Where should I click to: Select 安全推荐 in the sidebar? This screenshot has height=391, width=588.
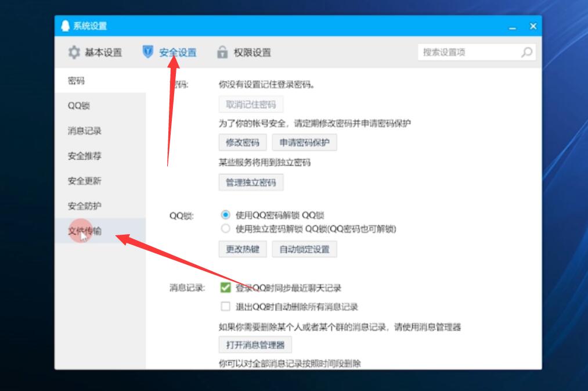tap(100, 156)
